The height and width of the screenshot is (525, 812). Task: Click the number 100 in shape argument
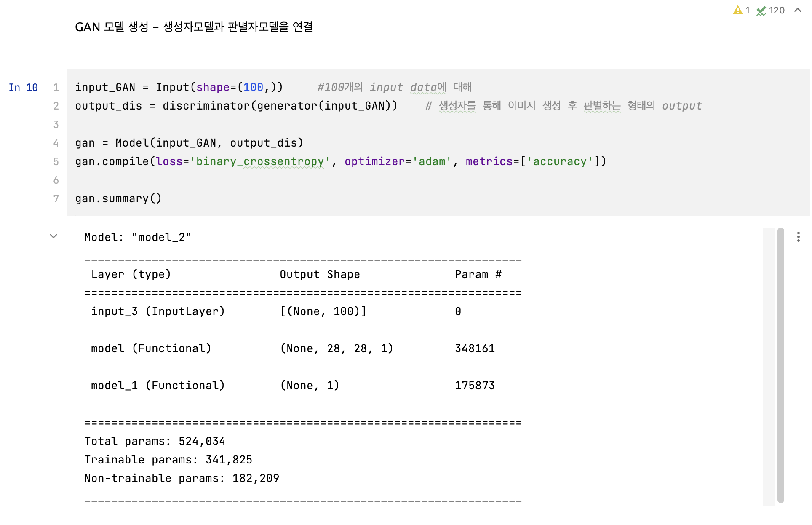253,88
